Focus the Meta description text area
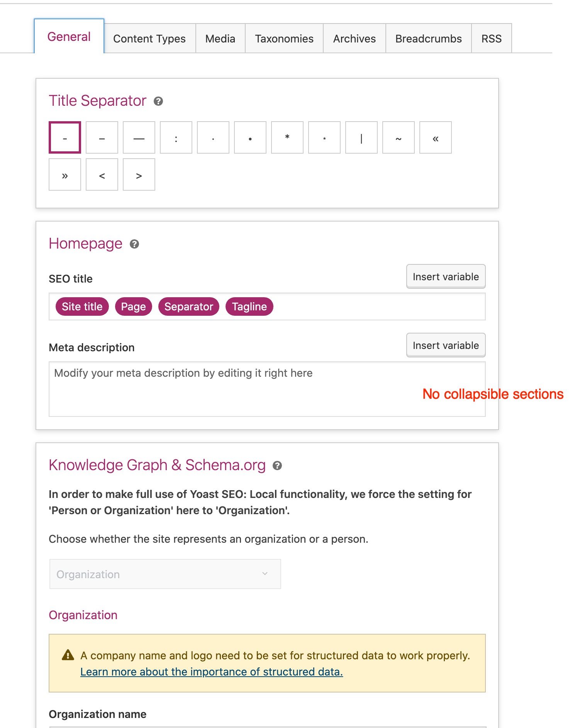This screenshot has height=728, width=570. (267, 389)
